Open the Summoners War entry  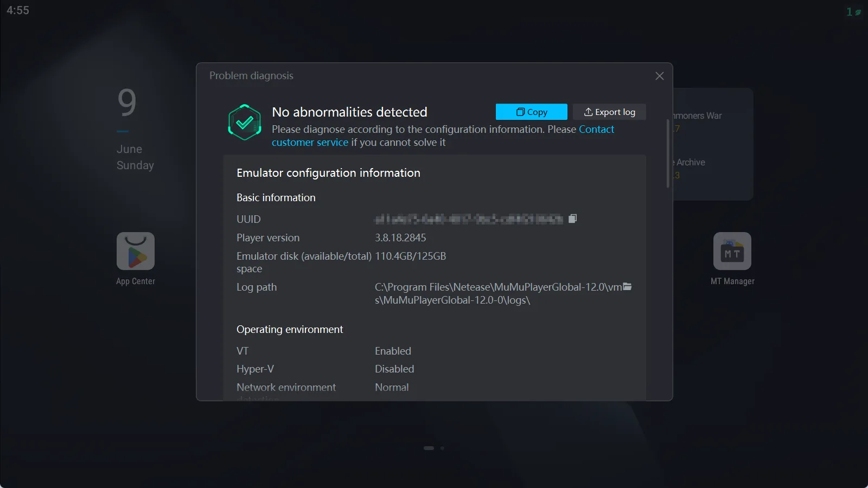pos(698,116)
